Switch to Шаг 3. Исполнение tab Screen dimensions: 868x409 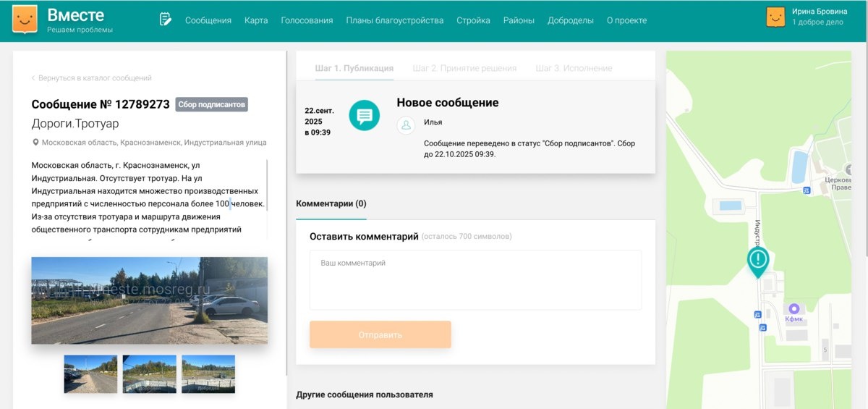click(574, 68)
